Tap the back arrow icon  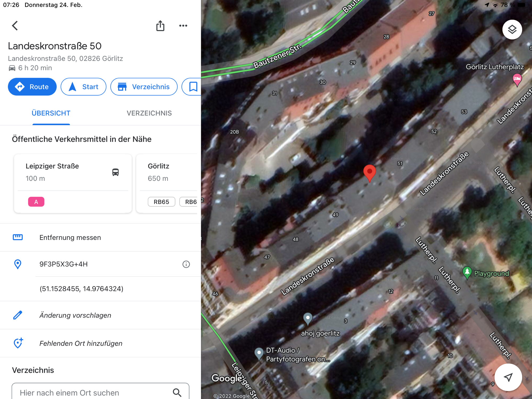tap(15, 26)
